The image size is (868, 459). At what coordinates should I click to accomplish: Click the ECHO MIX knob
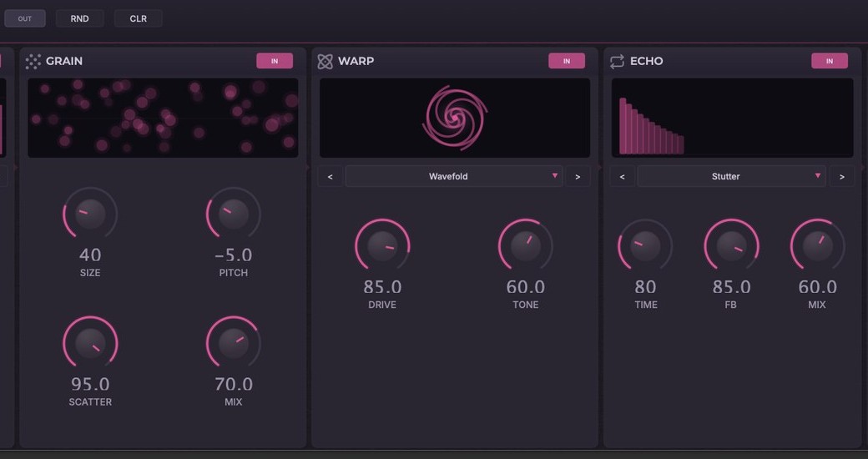point(818,246)
